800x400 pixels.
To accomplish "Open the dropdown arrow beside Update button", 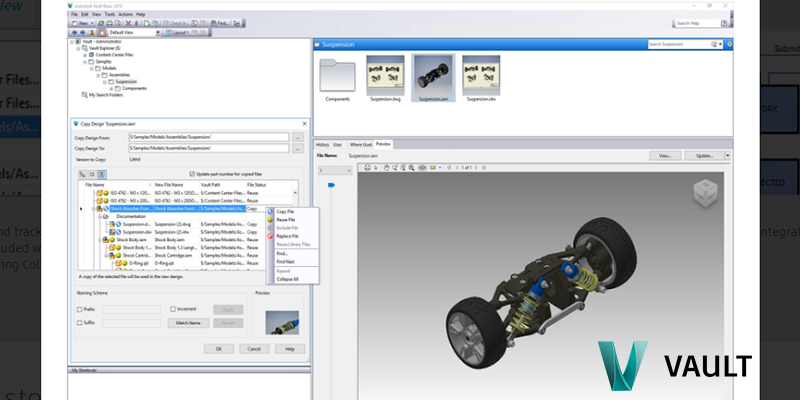I will 727,156.
